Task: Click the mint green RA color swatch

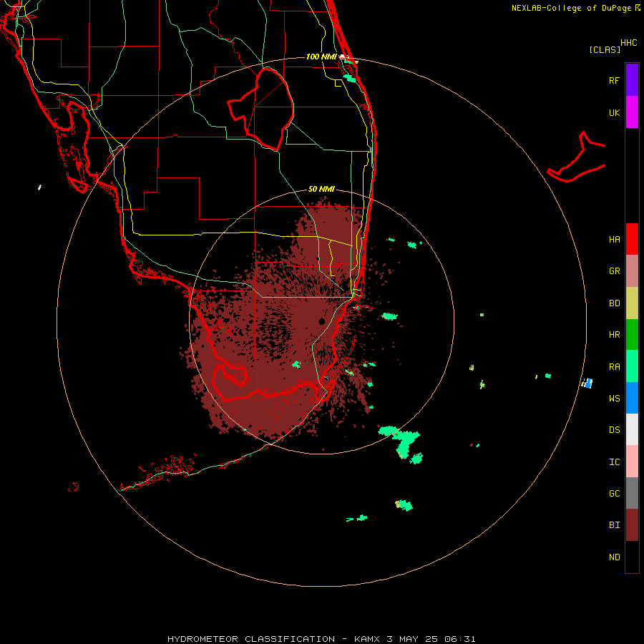Action: click(632, 366)
